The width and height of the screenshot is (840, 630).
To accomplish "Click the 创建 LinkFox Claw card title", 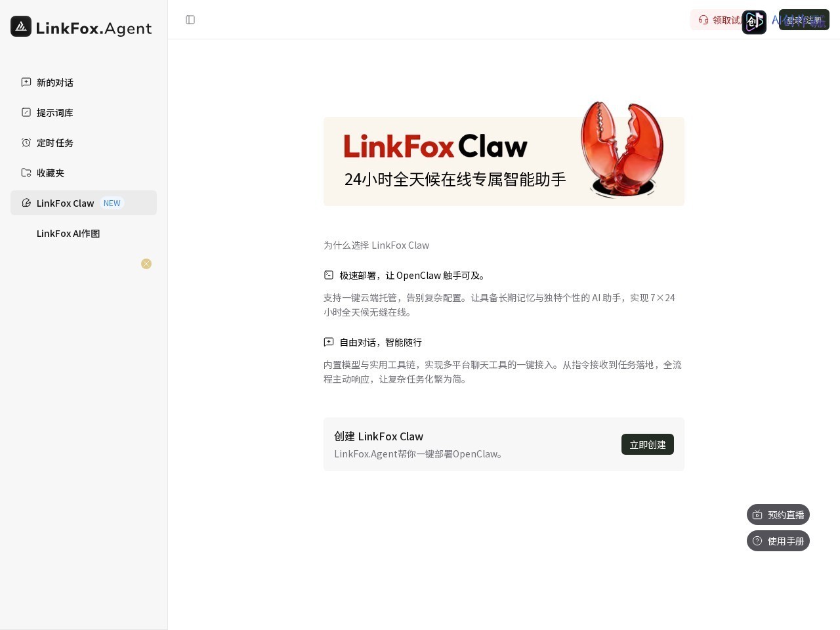I will (x=379, y=436).
